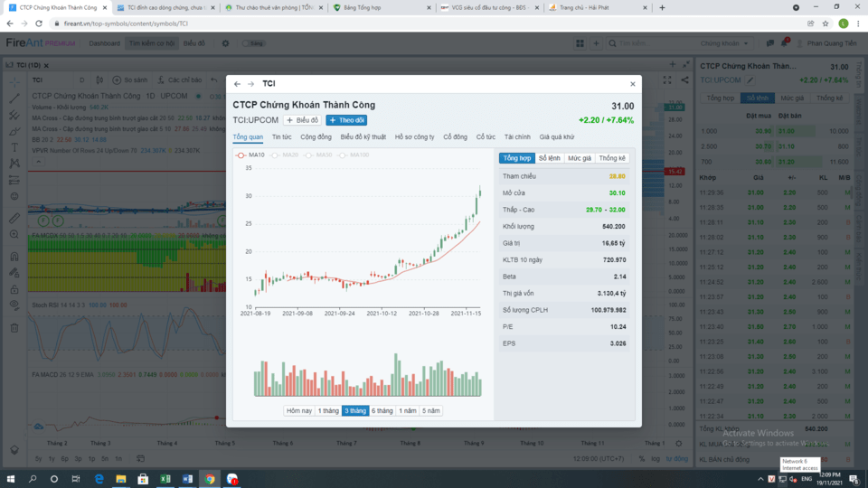Click the TCI symbol box in chart toolbar
868x488 pixels.
(x=50, y=80)
